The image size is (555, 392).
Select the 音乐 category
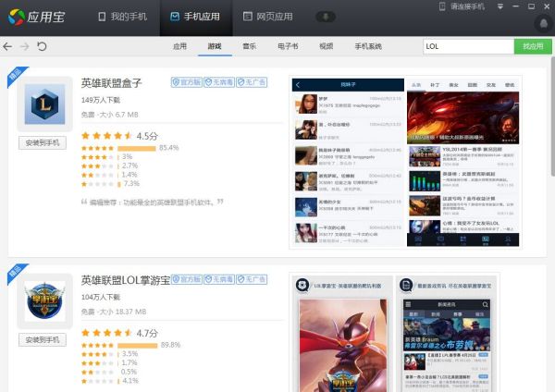pyautogui.click(x=250, y=45)
